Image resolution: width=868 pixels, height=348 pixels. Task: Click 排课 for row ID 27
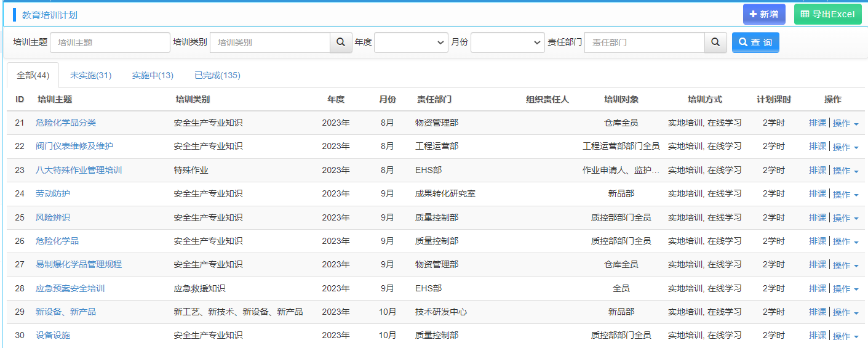(818, 264)
